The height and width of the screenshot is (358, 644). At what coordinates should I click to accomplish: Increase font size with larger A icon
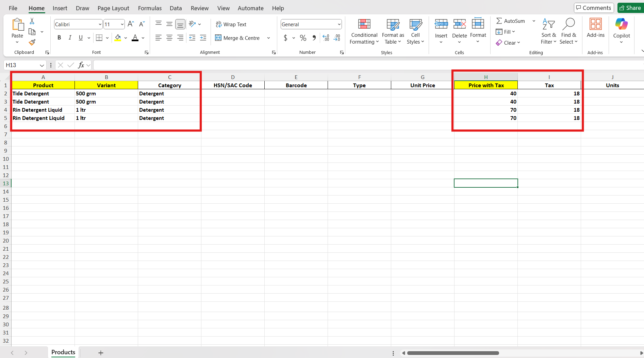(x=131, y=24)
